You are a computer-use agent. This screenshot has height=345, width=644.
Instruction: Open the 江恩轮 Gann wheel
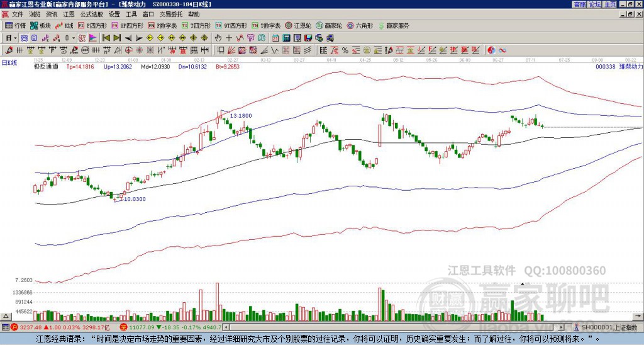[298, 25]
